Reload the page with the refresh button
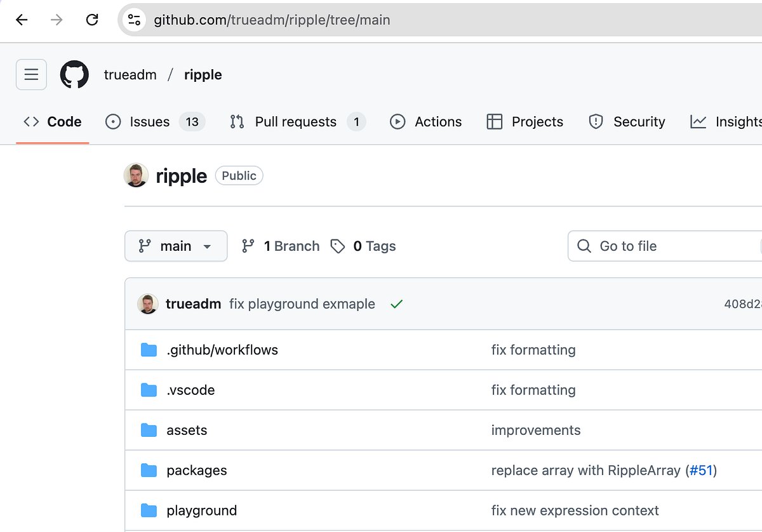This screenshot has width=762, height=532. pos(92,20)
